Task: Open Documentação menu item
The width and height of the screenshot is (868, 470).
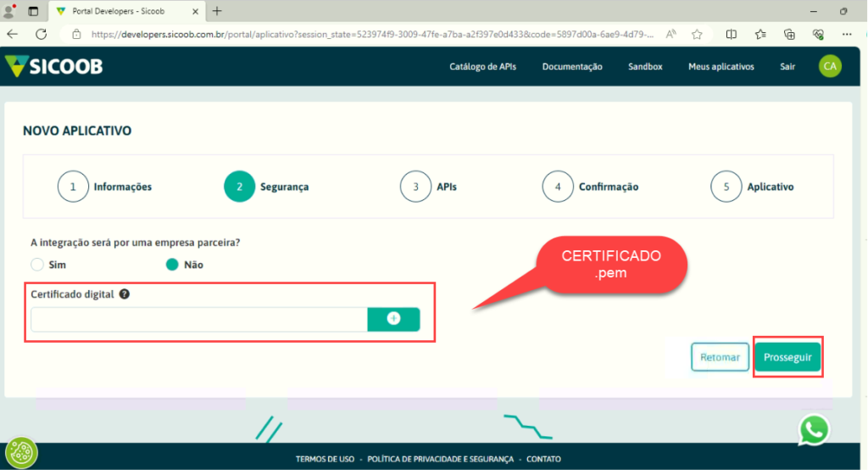Action: pyautogui.click(x=572, y=66)
